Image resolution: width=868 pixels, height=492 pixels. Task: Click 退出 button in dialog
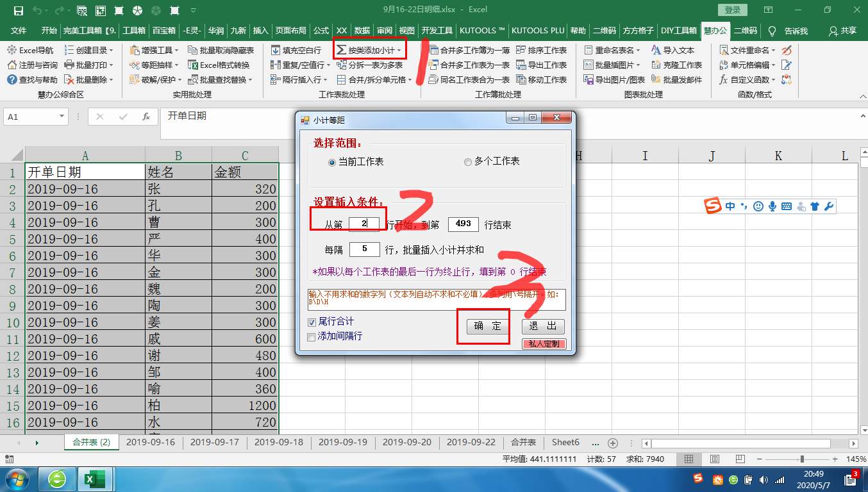pyautogui.click(x=543, y=326)
